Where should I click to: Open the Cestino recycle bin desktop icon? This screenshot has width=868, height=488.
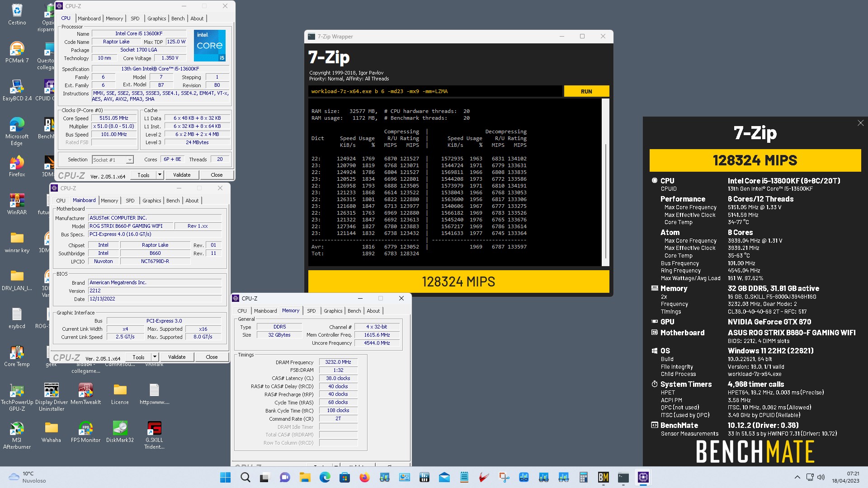pyautogui.click(x=17, y=14)
